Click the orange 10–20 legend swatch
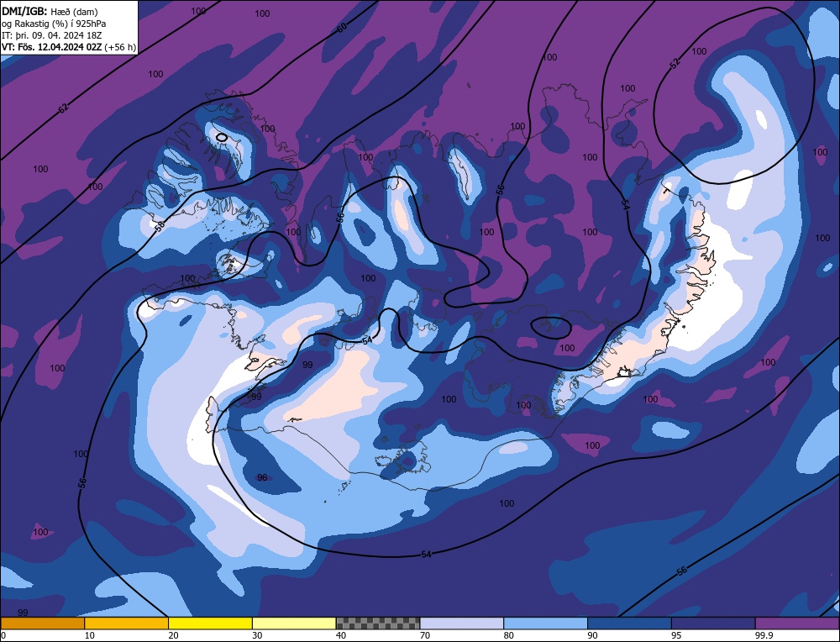 127,624
